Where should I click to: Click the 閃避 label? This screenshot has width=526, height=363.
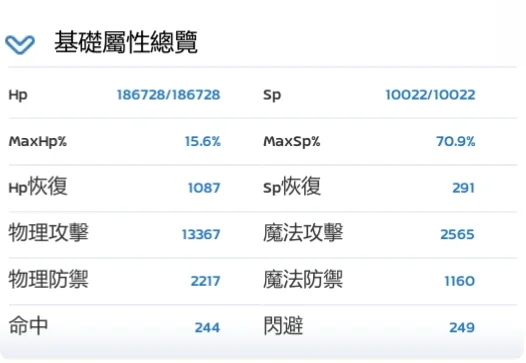click(x=283, y=326)
